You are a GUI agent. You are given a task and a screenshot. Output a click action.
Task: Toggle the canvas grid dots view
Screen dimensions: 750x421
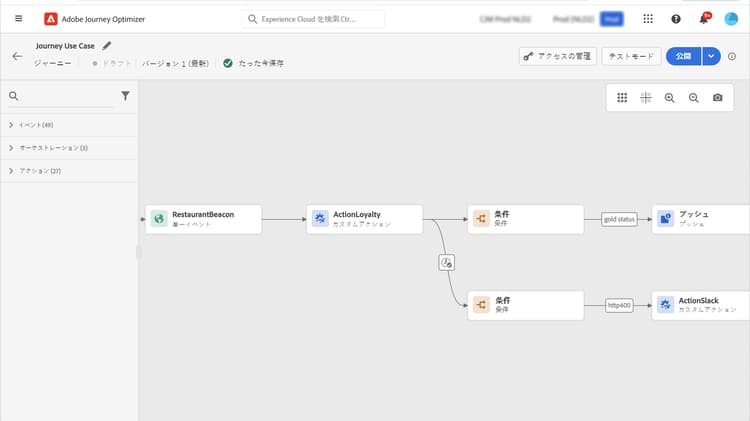pos(621,98)
